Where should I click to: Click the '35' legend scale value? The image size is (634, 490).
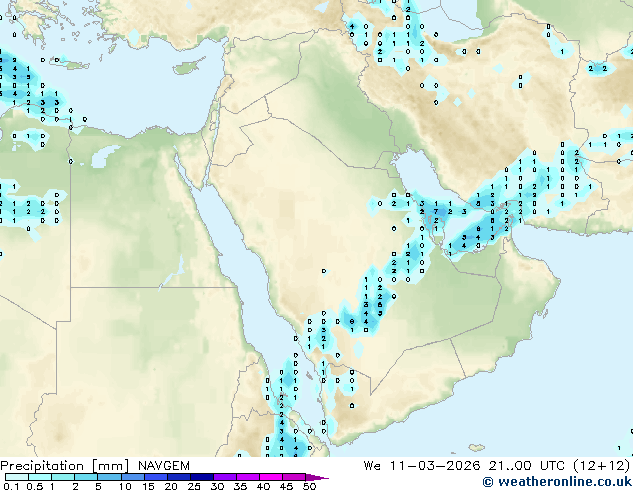click(240, 486)
